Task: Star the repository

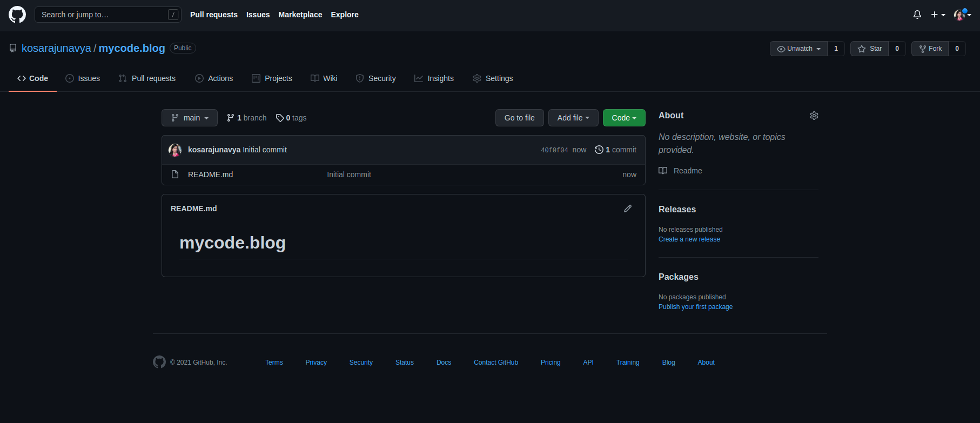Action: coord(869,49)
